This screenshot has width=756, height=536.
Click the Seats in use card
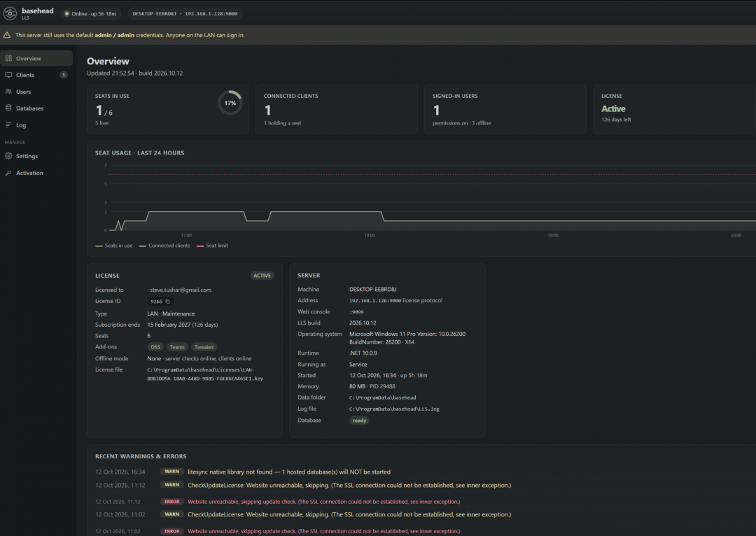168,109
